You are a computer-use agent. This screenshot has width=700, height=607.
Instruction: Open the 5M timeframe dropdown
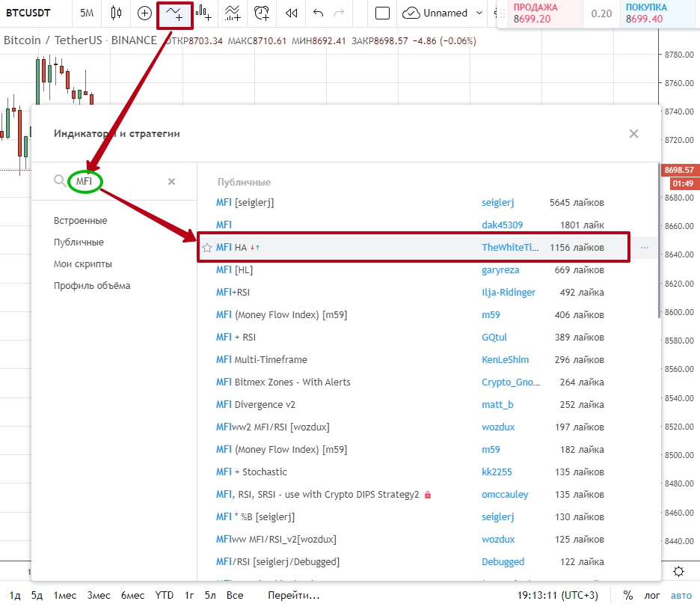click(87, 13)
